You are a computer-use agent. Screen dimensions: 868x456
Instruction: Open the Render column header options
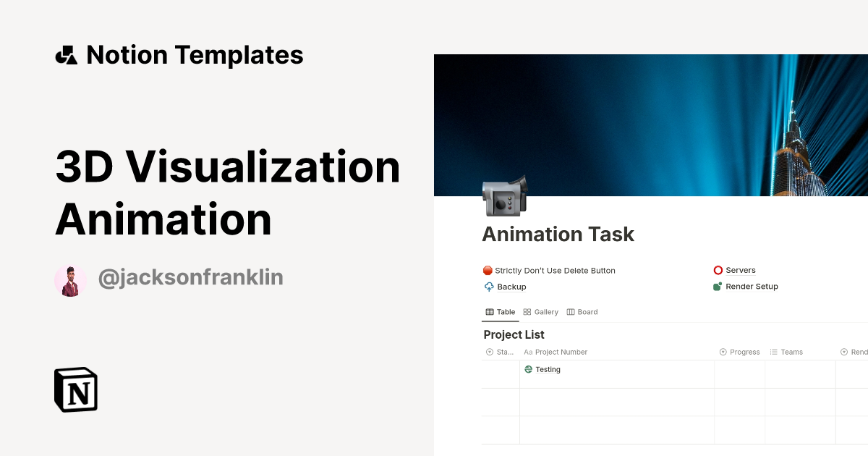855,352
